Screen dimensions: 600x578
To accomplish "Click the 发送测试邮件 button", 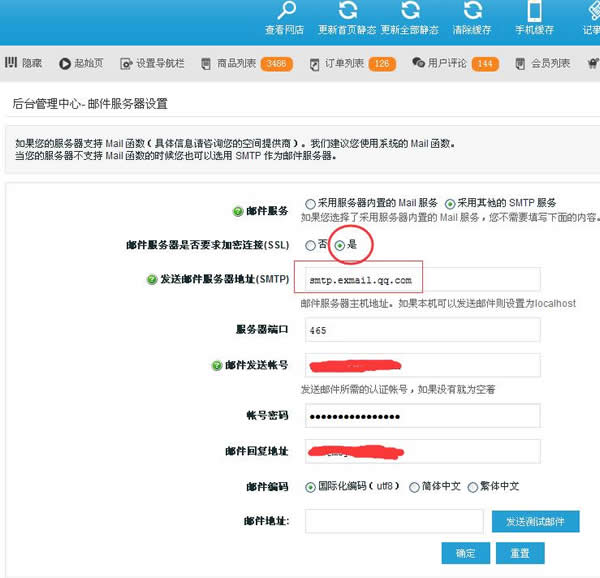I will coord(535,521).
